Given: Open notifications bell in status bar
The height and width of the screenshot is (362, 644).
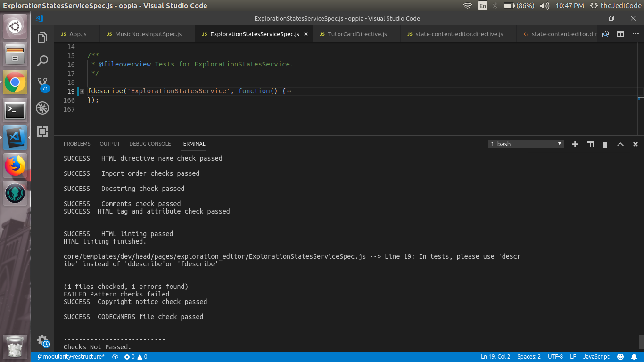Looking at the screenshot, I should click(635, 357).
